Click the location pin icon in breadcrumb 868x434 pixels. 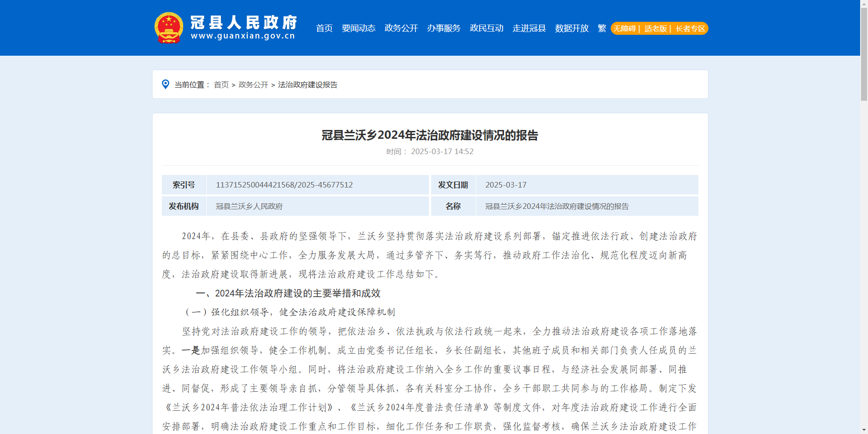[x=166, y=84]
